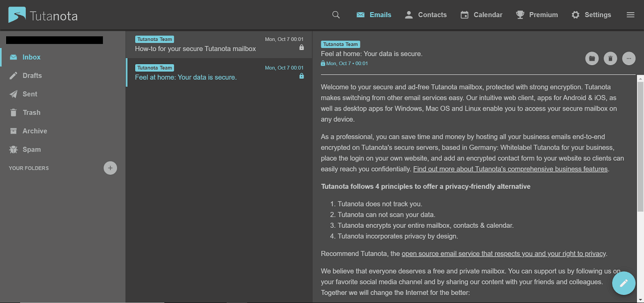Click the YOUR FOLDERS heading
Screen dimensions: 644x303
29,168
